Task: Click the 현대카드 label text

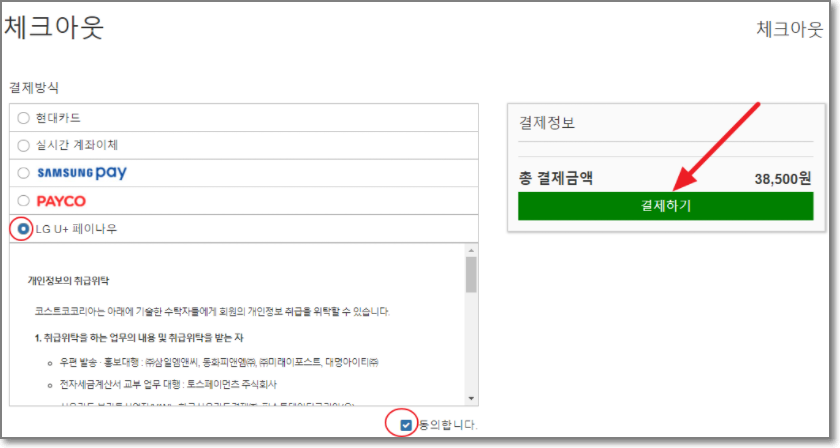Action: click(x=58, y=118)
